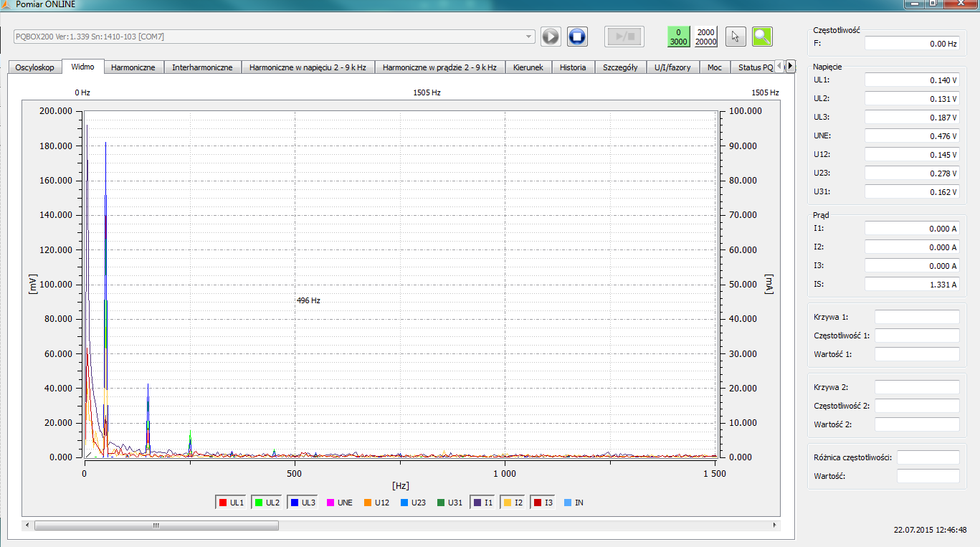The width and height of the screenshot is (980, 547).
Task: Toggle the I2 curve in legend
Action: [x=513, y=503]
